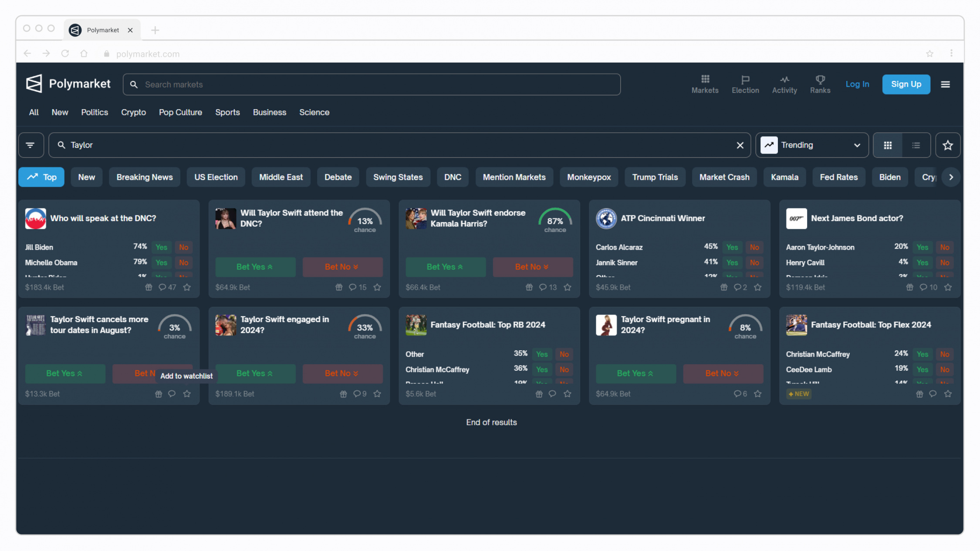Screen dimensions: 980x551
Task: Click gift icon on endorse Kamala Harris card
Action: [x=529, y=287]
